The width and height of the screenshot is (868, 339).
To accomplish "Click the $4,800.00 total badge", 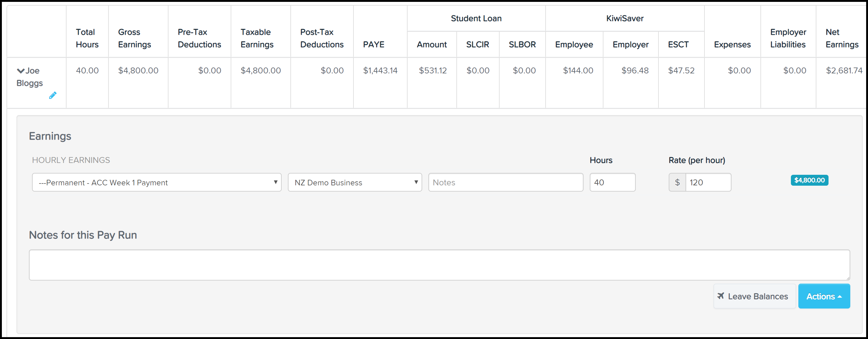I will click(809, 180).
